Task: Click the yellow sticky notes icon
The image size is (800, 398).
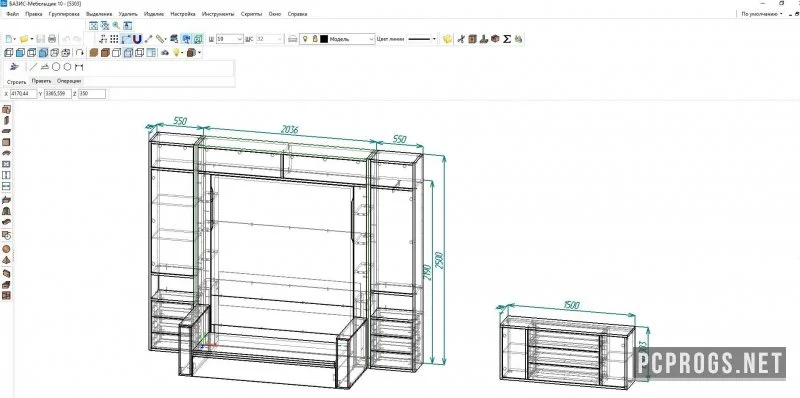Action: click(x=447, y=39)
